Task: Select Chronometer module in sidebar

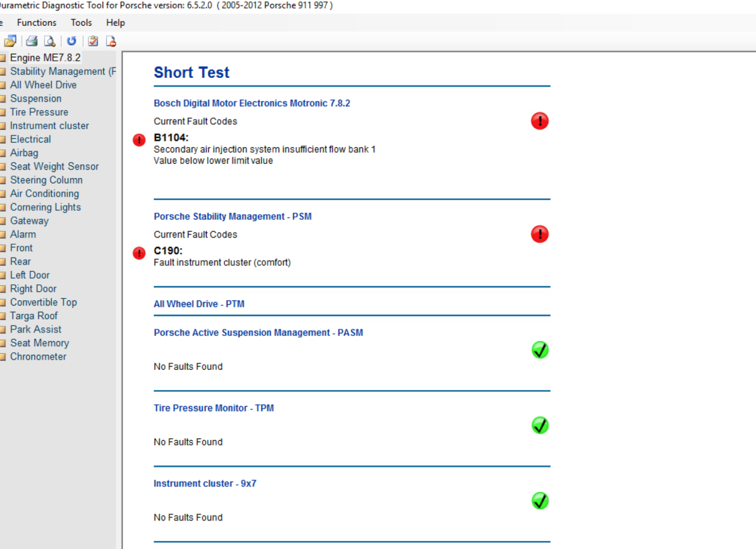Action: tap(38, 356)
